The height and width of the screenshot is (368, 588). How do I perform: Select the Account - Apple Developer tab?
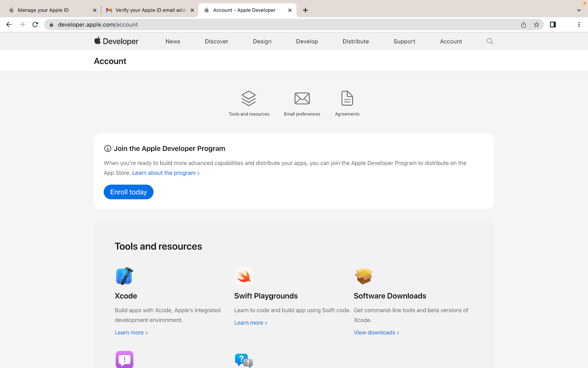(247, 10)
